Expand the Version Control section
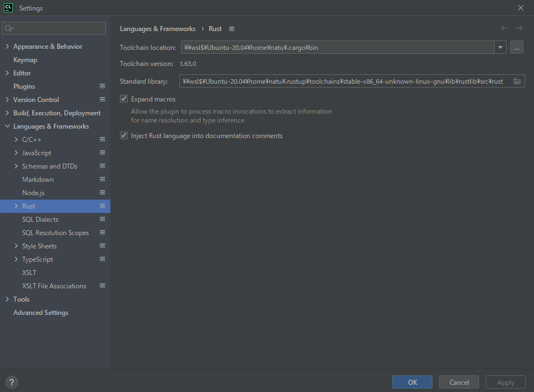This screenshot has width=534, height=392. [x=7, y=99]
